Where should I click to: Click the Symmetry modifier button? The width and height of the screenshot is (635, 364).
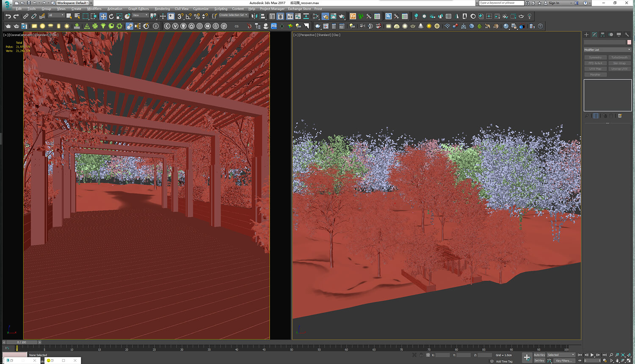(x=595, y=57)
